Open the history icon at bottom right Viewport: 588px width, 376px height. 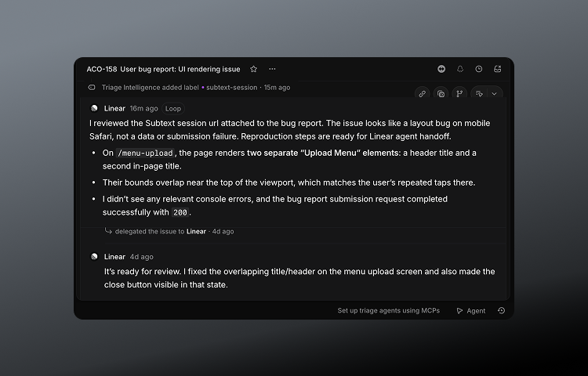[x=502, y=310]
